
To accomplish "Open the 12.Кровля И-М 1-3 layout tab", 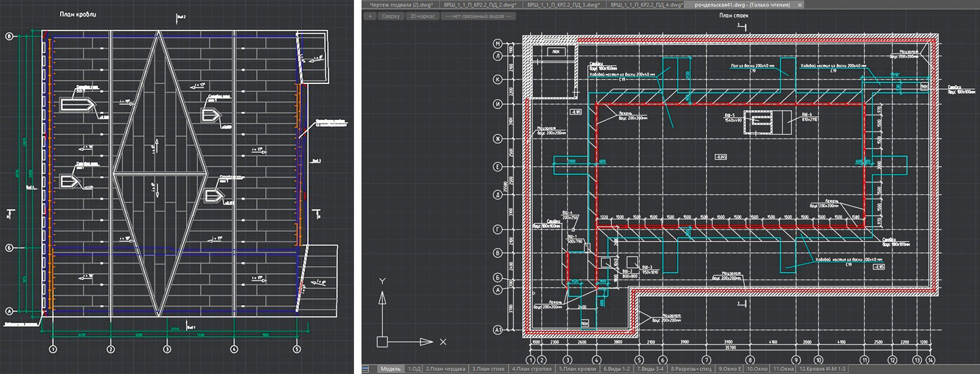I will point(822,369).
